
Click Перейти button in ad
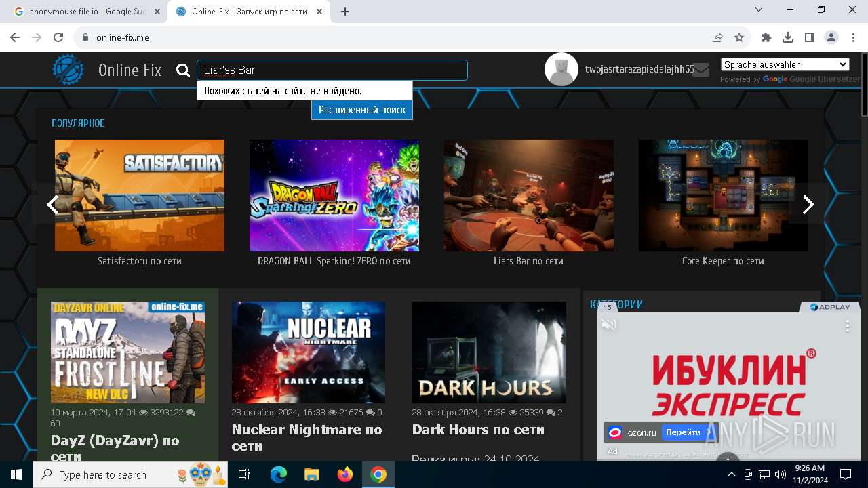point(688,432)
